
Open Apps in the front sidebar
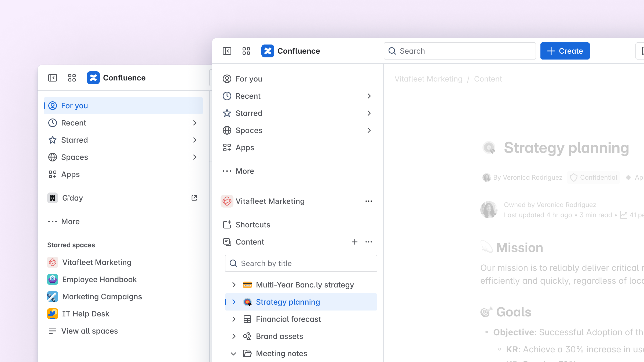tap(244, 147)
